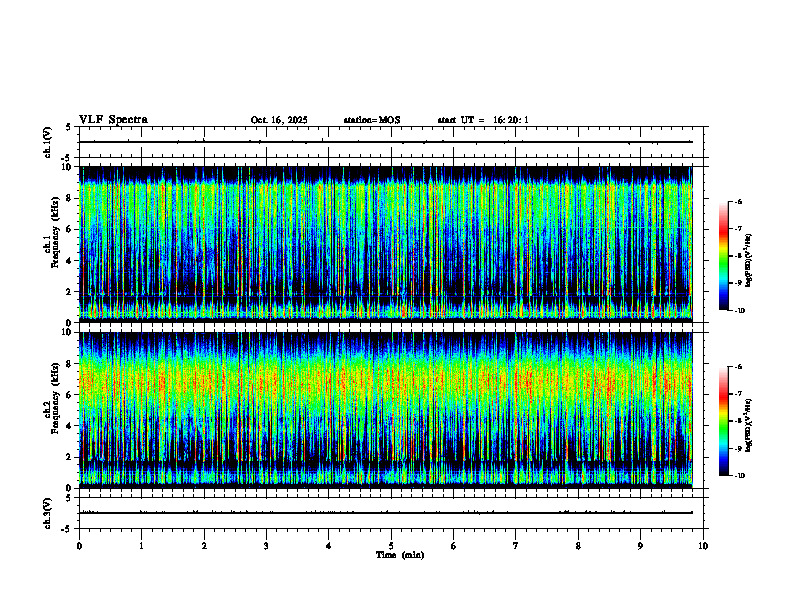
Task: Click inside the ch.1 spectrogram panel
Action: click(385, 244)
